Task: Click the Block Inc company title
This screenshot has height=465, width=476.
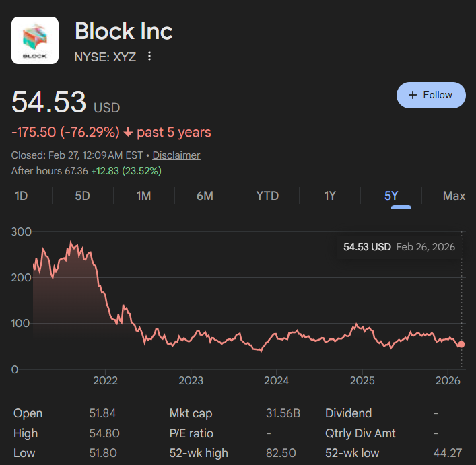Action: click(x=124, y=31)
